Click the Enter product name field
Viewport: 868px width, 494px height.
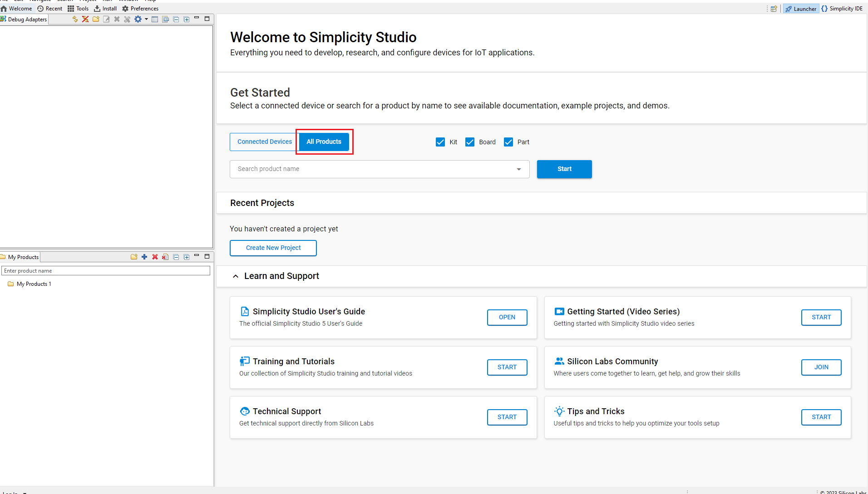pos(106,271)
